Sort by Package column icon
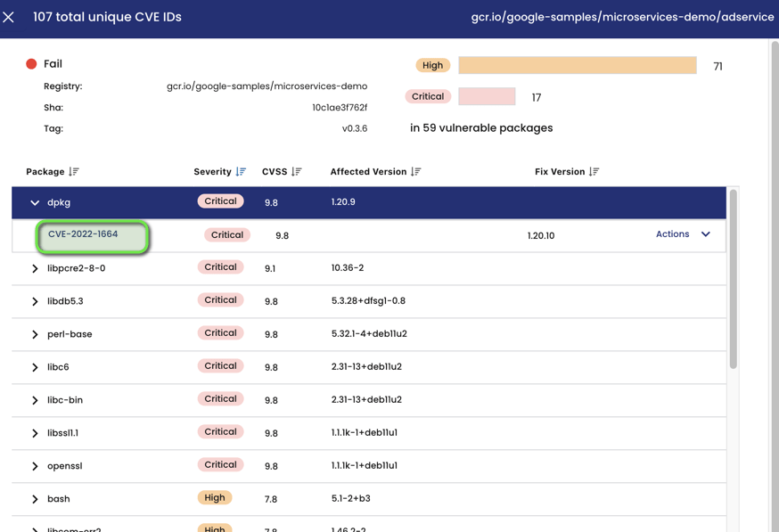The height and width of the screenshot is (532, 779). pyautogui.click(x=74, y=172)
